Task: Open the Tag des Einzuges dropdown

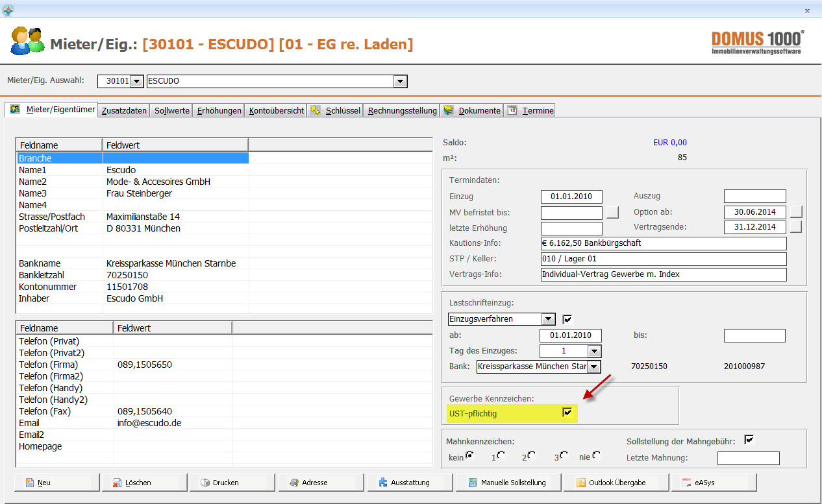Action: tap(594, 351)
